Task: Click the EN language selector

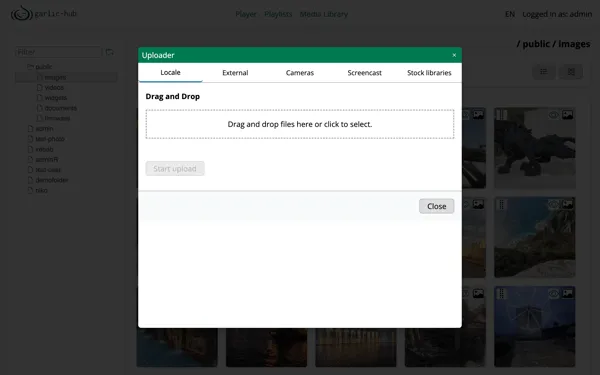Action: pyautogui.click(x=510, y=14)
